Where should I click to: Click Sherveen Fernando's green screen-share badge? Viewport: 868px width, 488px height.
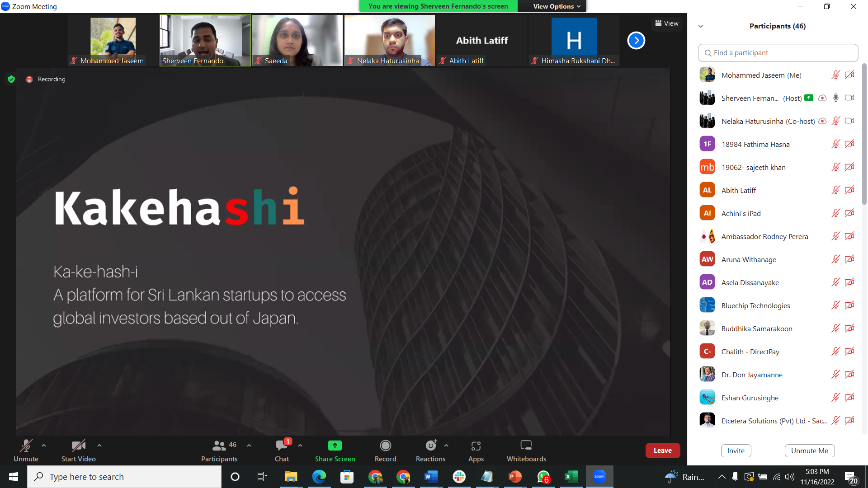pos(809,98)
